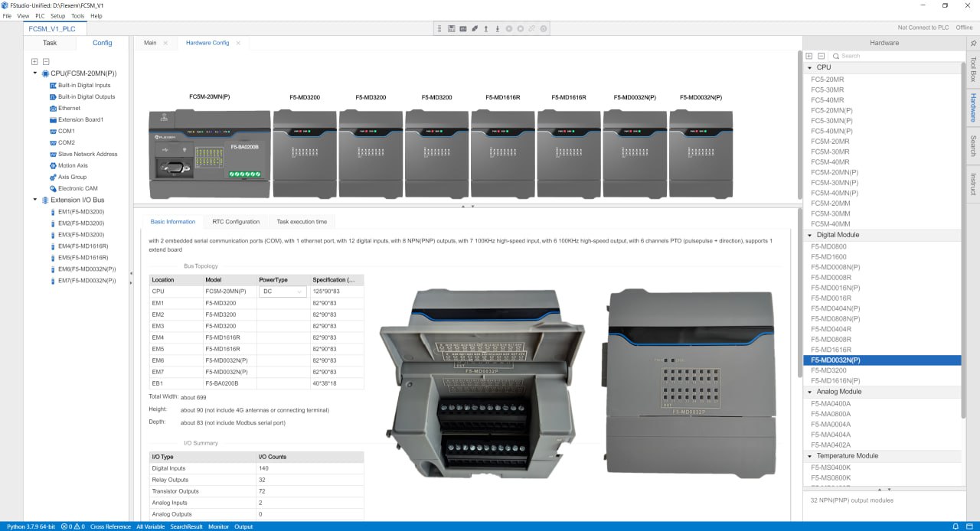Image resolution: width=980 pixels, height=531 pixels.
Task: Open the Search side tab
Action: point(973,145)
